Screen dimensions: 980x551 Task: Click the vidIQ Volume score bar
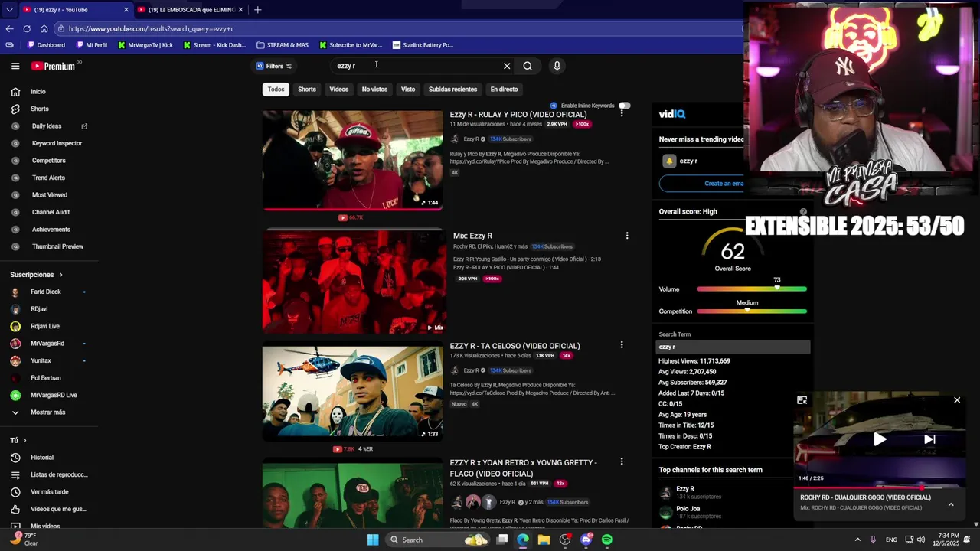coord(752,289)
